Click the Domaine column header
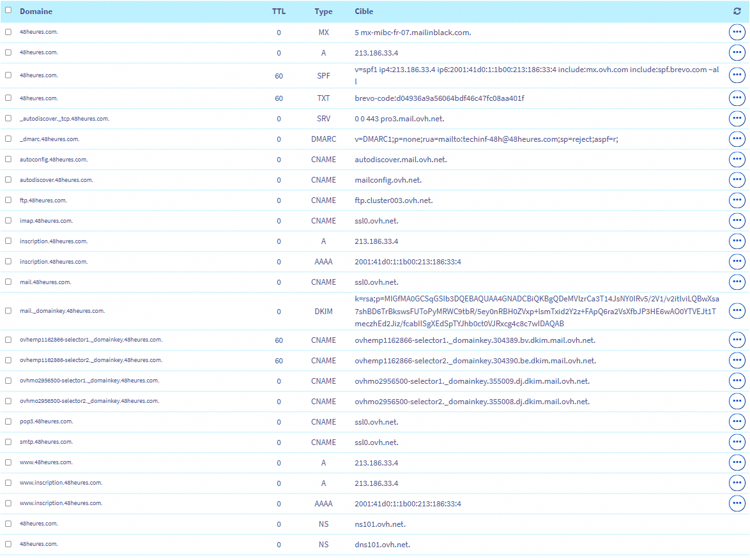The height and width of the screenshot is (560, 750). (36, 11)
